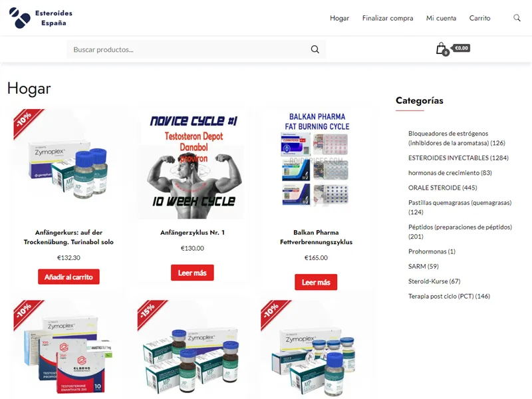532x399 pixels.
Task: Add Turinabol solo course to cart
Action: coord(68,277)
